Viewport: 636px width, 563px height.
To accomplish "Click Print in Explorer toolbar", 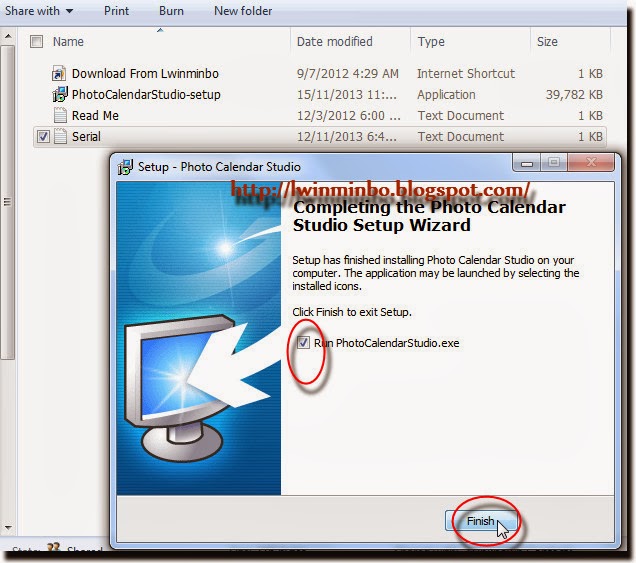I will pos(116,11).
